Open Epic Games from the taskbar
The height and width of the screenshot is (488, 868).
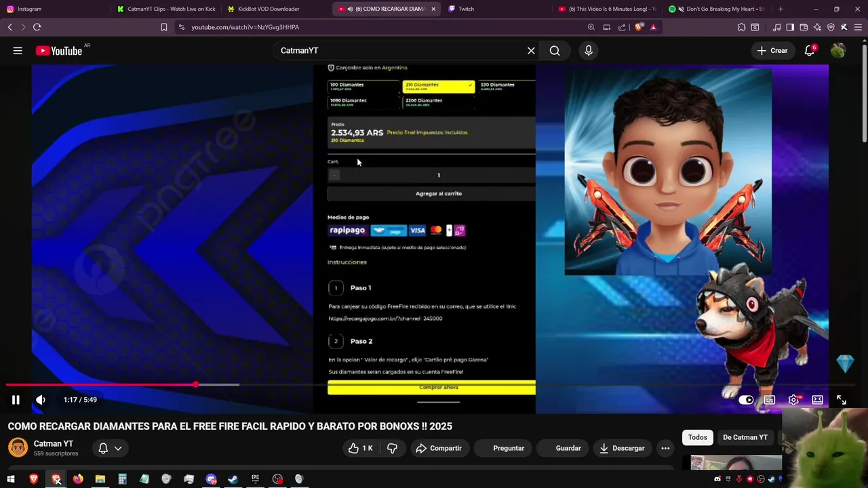pyautogui.click(x=255, y=479)
